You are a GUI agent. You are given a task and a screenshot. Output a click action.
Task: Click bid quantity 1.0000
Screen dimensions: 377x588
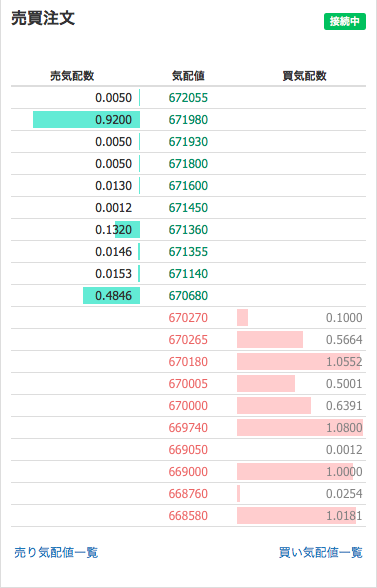click(x=344, y=472)
